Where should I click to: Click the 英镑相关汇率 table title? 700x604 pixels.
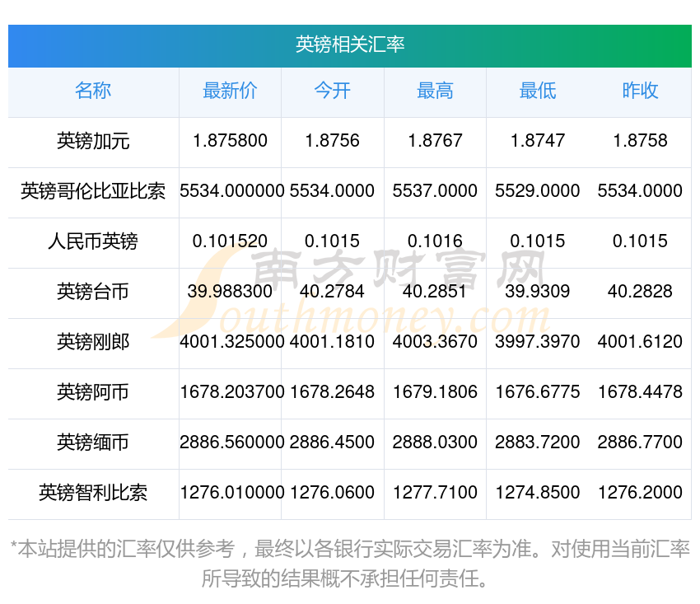(350, 44)
